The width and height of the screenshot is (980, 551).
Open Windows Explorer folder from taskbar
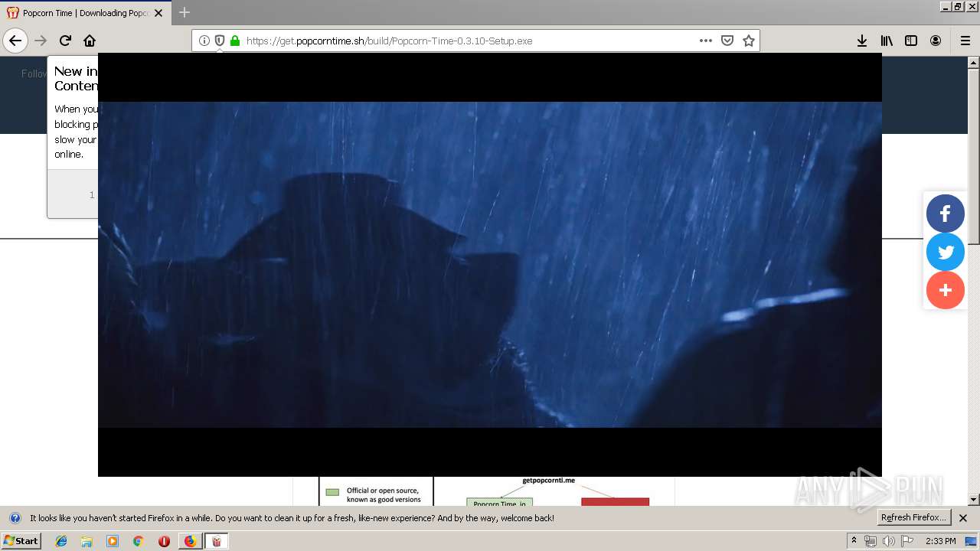87,541
